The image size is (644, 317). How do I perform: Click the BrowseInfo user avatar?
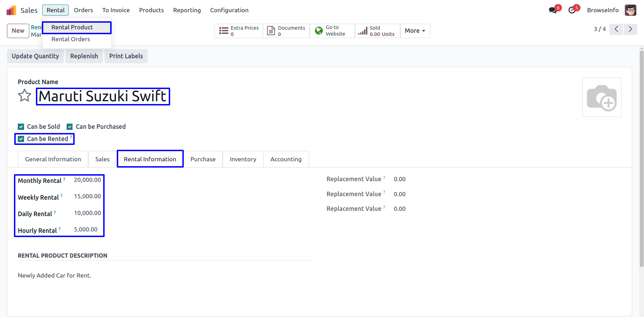630,10
